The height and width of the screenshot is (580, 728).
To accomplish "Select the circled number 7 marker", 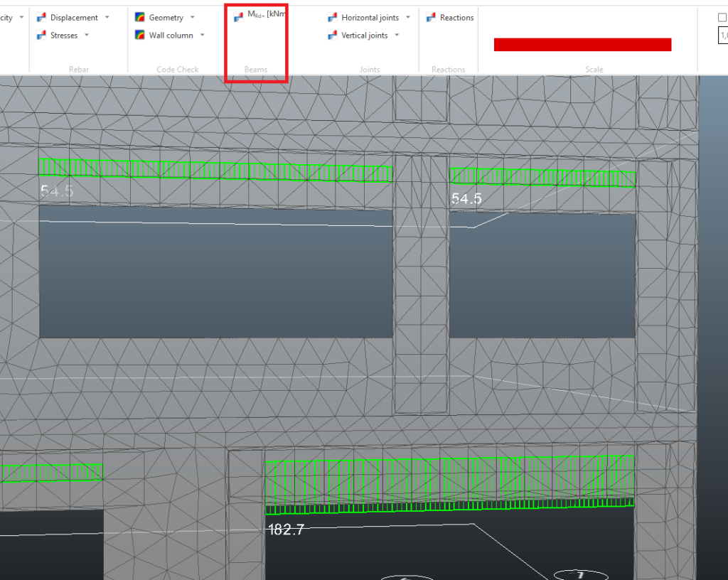I will pos(580,574).
